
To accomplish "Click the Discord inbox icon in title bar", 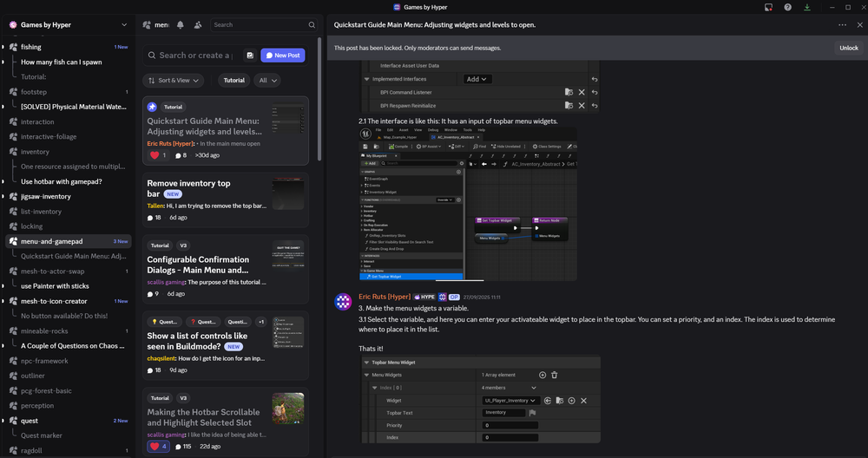I will click(x=768, y=7).
